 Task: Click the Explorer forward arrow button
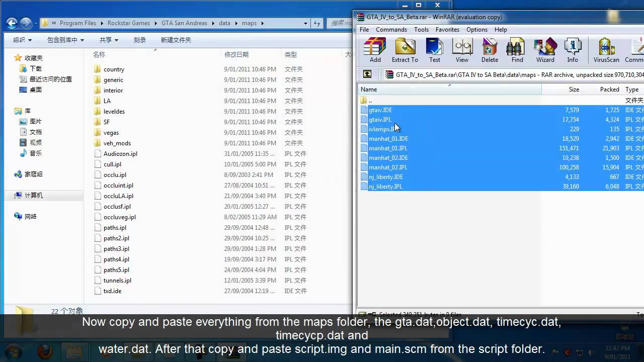click(x=26, y=23)
